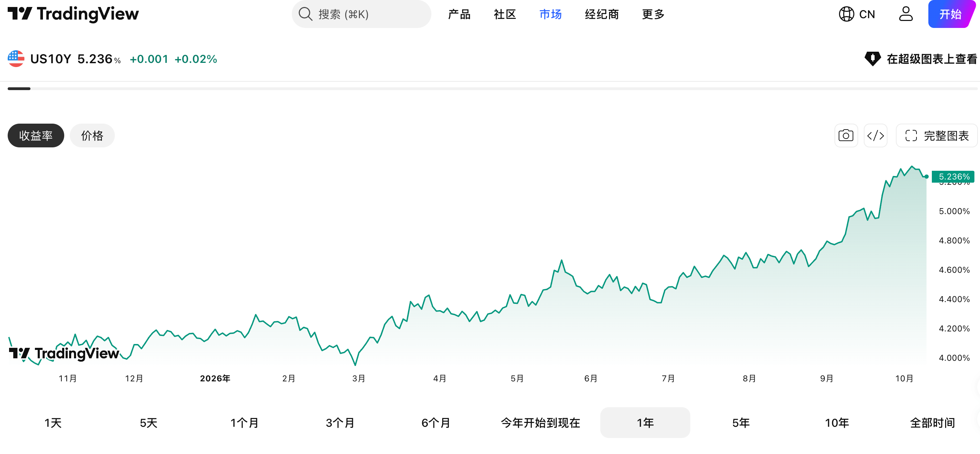
Task: Click the US10Y symbol name
Action: pos(51,59)
